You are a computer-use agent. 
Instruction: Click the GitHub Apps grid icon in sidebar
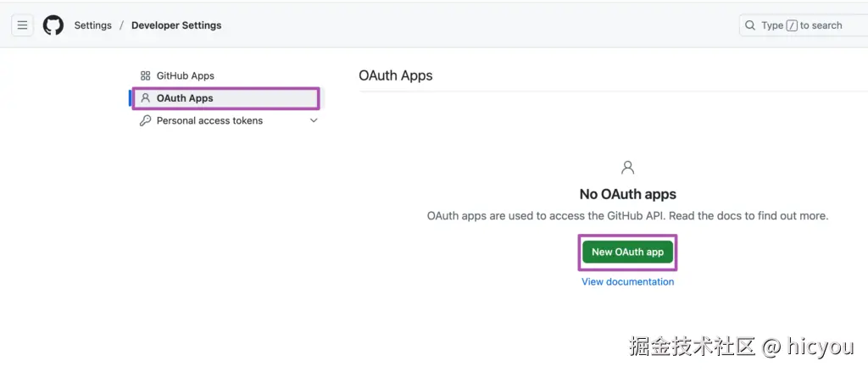point(145,76)
